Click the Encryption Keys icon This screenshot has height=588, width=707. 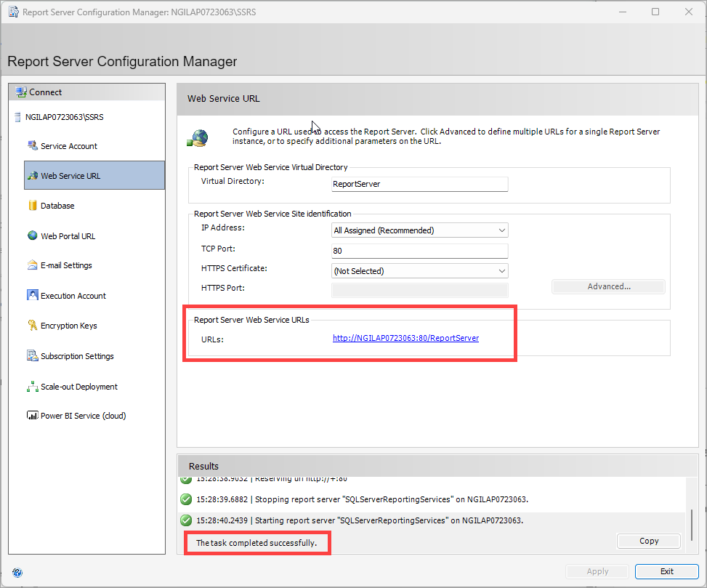pos(33,325)
